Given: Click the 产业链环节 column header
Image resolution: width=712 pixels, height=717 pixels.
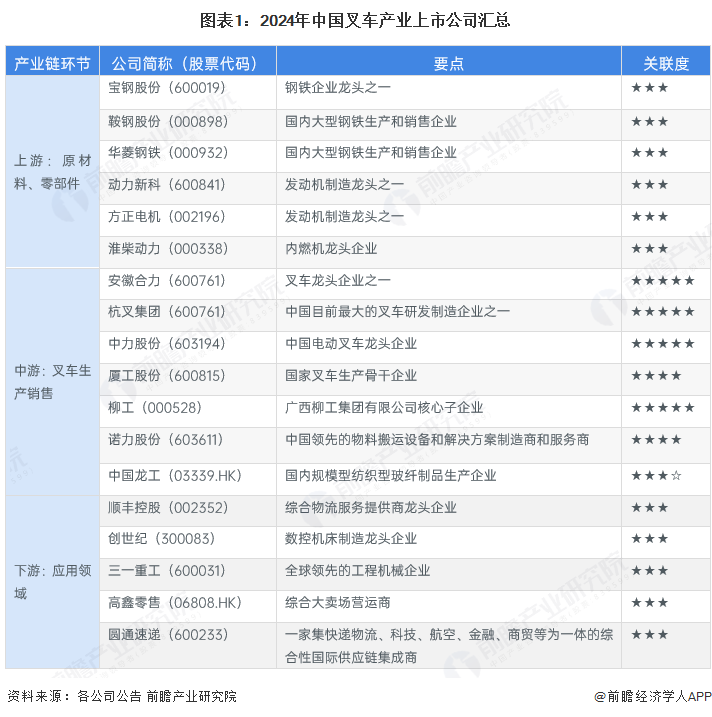Looking at the screenshot, I should point(52,61).
